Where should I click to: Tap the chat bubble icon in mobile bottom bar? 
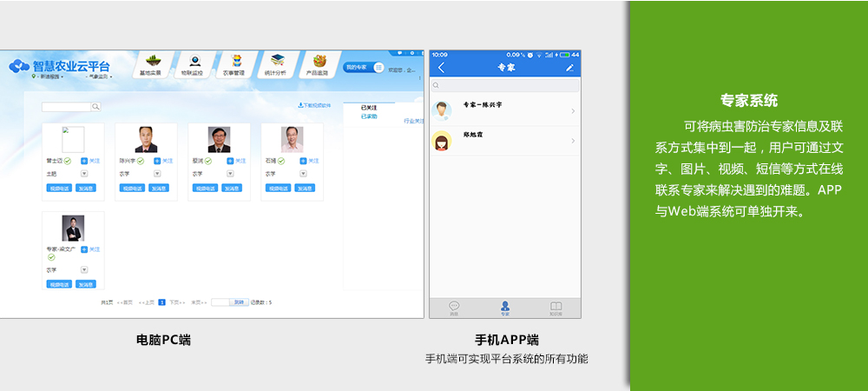(454, 307)
